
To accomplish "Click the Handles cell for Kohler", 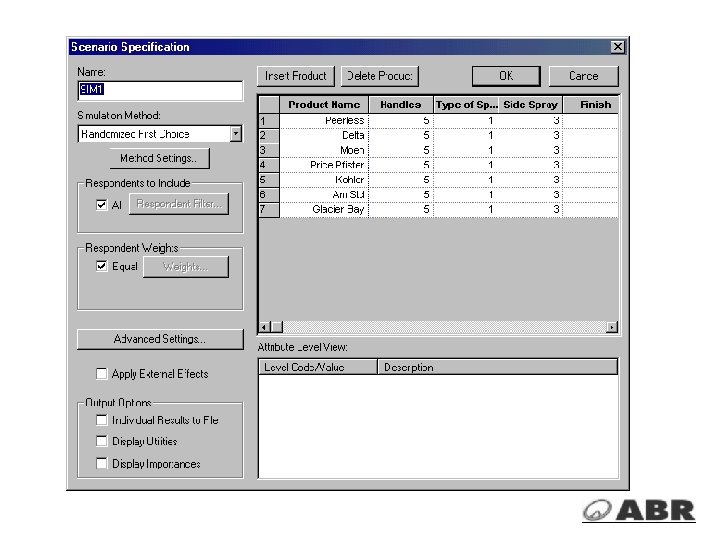I will [x=401, y=180].
